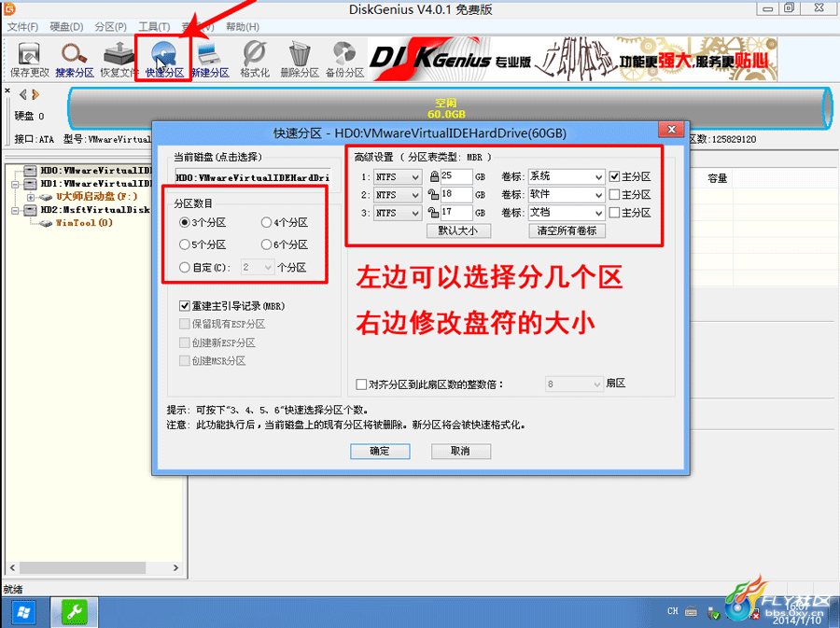The image size is (840, 628).
Task: Enable primary partition checkbox for 文档 row
Action: point(614,213)
